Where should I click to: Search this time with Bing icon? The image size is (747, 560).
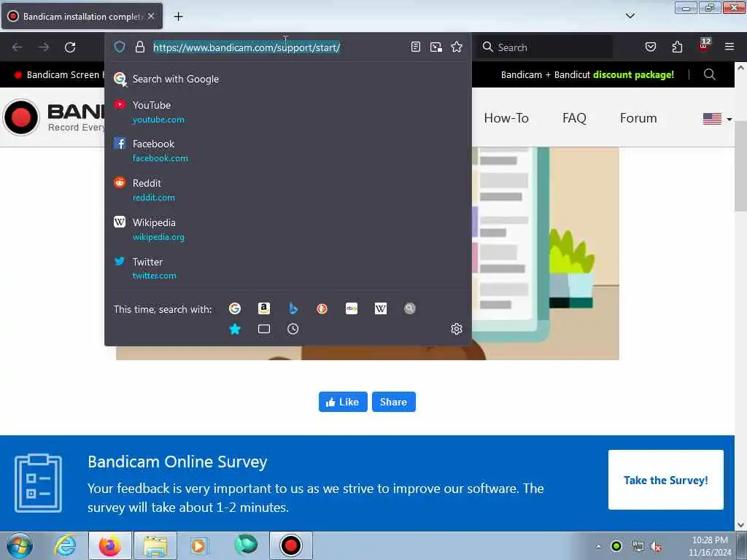tap(293, 308)
